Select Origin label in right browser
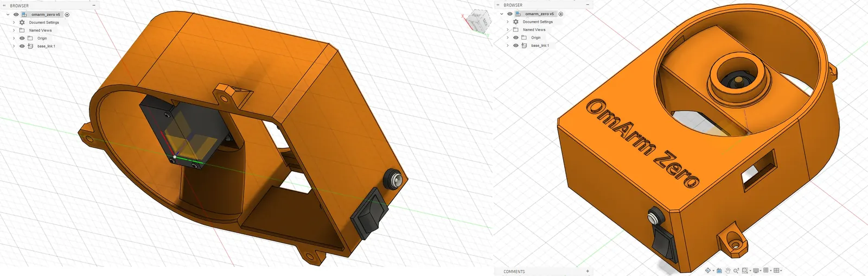 tap(535, 37)
